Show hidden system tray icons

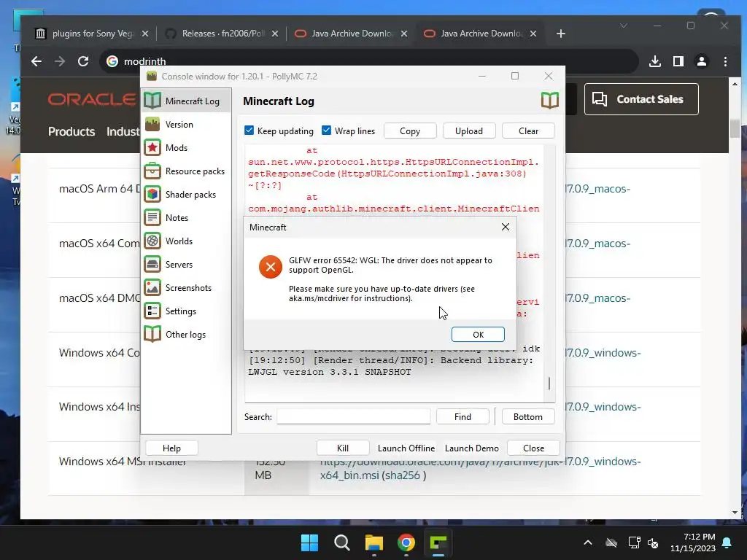click(588, 542)
